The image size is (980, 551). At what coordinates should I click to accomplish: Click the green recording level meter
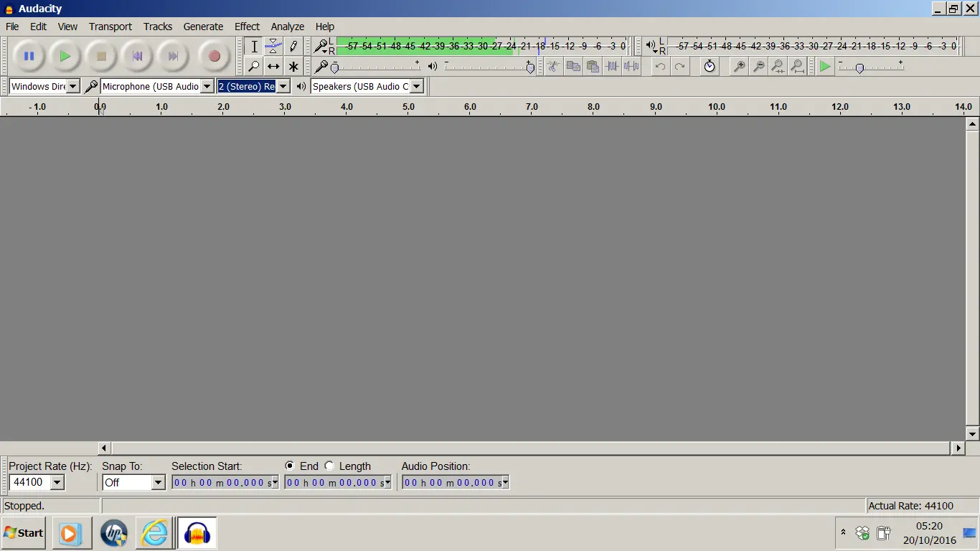point(481,46)
